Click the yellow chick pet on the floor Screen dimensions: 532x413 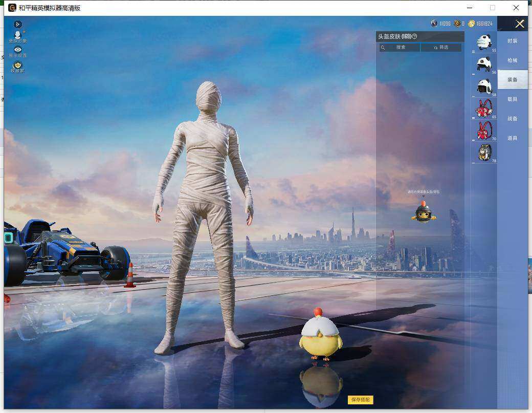coord(320,334)
